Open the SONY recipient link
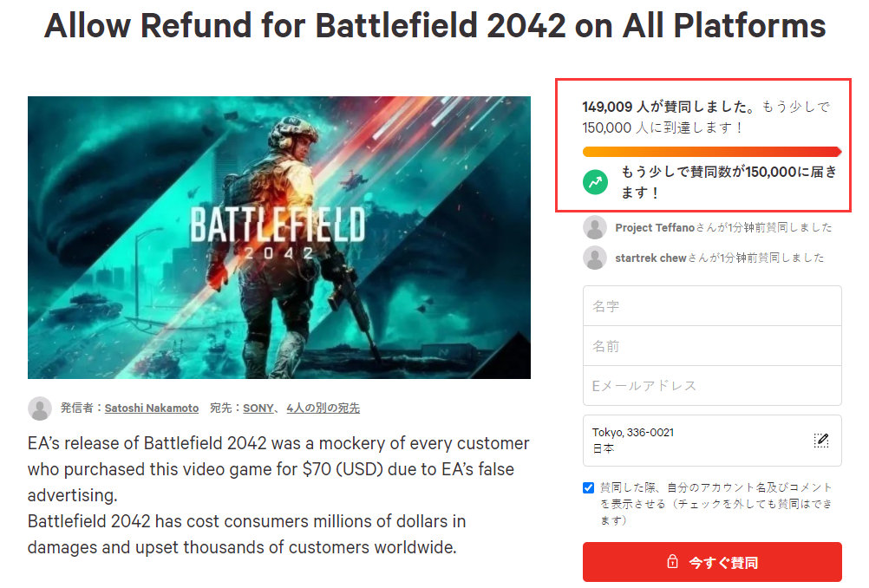The width and height of the screenshot is (869, 588). (x=258, y=408)
